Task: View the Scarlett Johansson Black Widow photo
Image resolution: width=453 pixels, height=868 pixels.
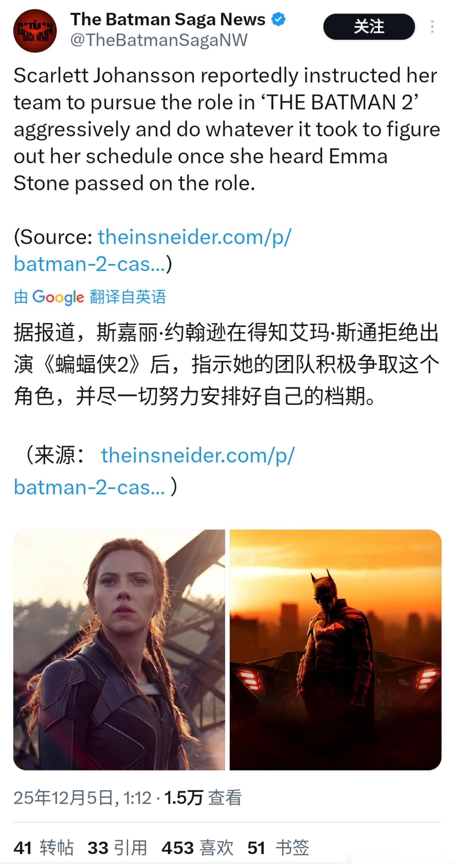Action: pos(119,650)
